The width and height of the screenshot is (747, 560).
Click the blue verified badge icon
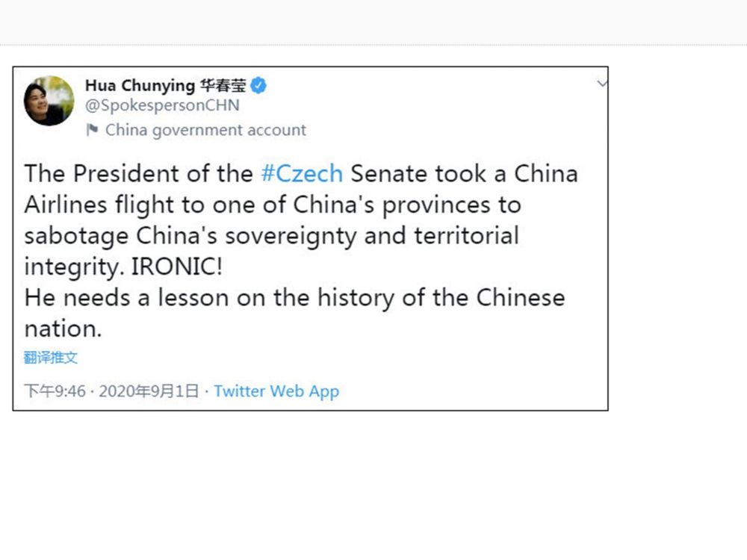coord(258,86)
